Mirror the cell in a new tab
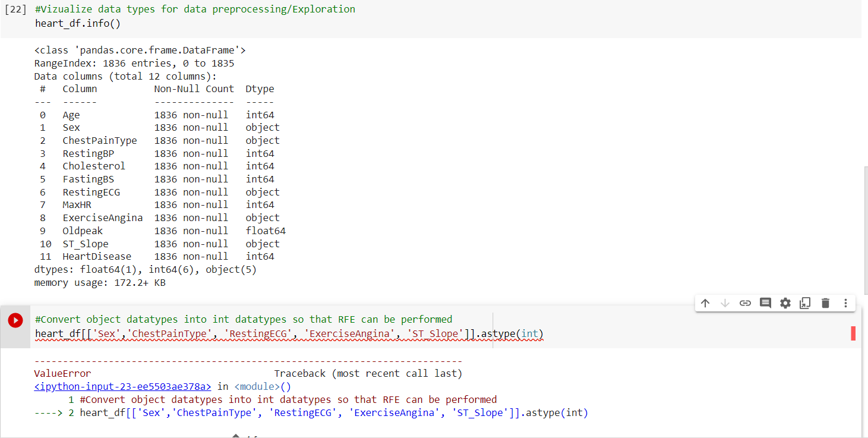Image resolution: width=868 pixels, height=438 pixels. click(805, 303)
